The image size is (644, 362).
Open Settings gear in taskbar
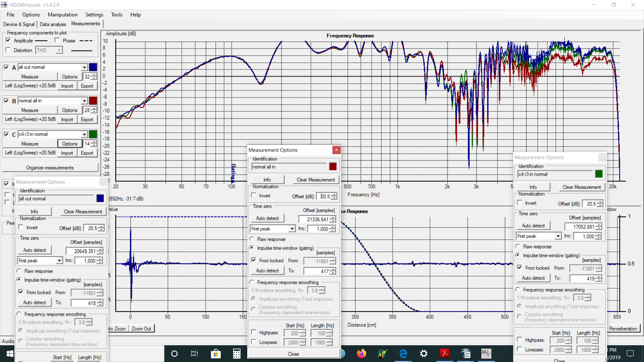click(x=424, y=354)
